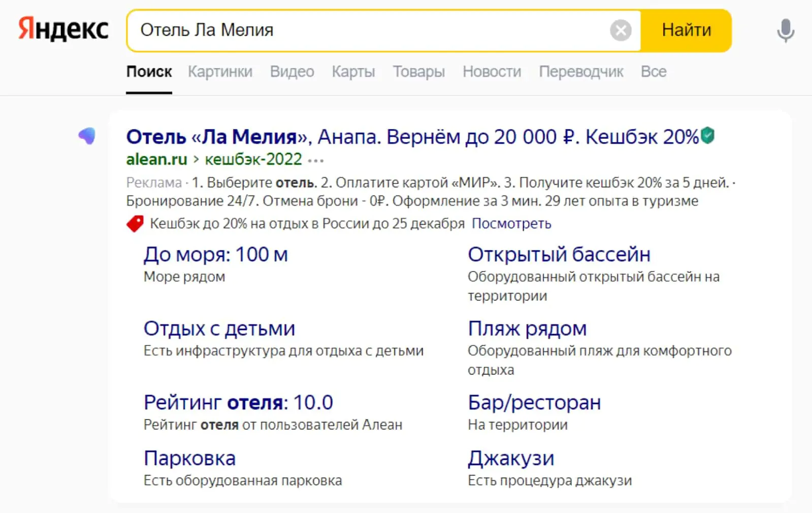This screenshot has height=513, width=812.
Task: Click the purple ad marker icon beside the result
Action: click(87, 136)
